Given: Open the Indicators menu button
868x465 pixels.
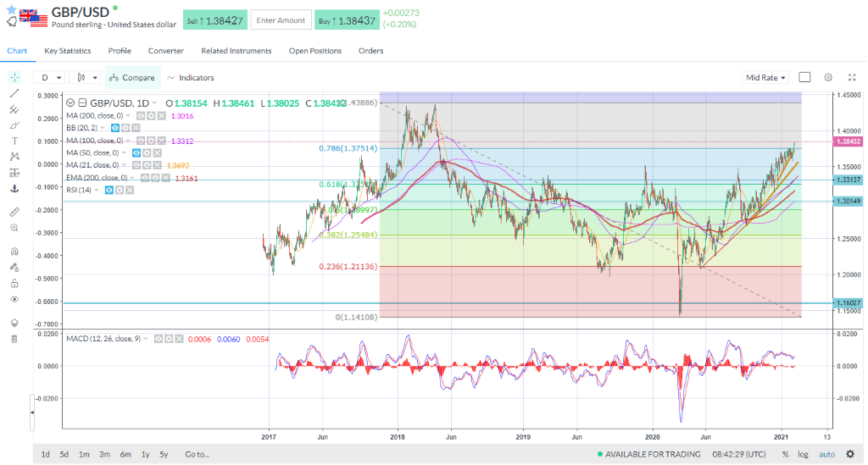Looking at the screenshot, I should click(191, 77).
